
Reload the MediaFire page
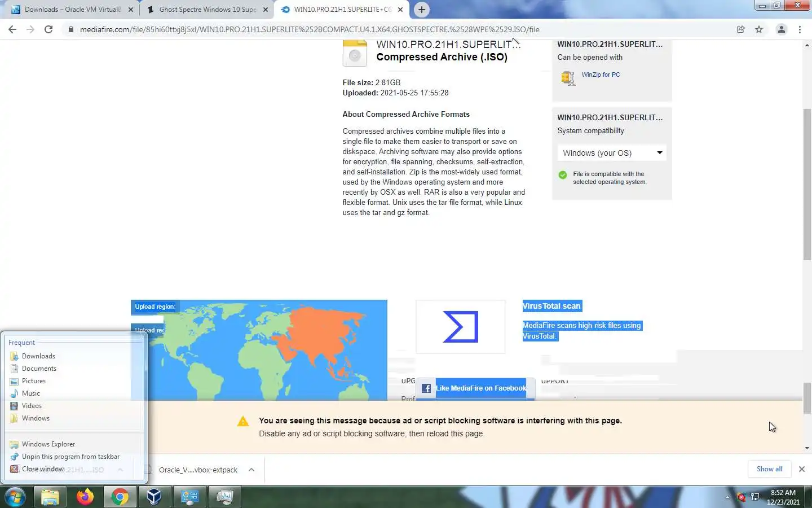(48, 29)
